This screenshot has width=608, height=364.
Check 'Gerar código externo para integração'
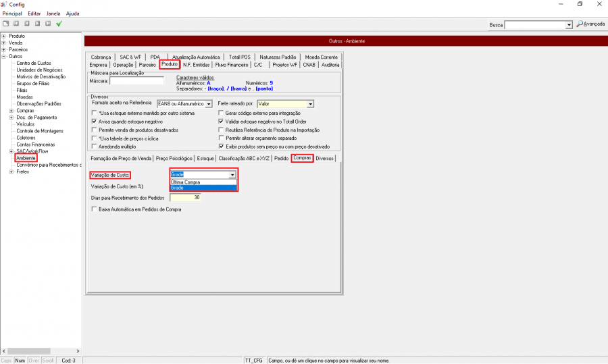point(221,112)
